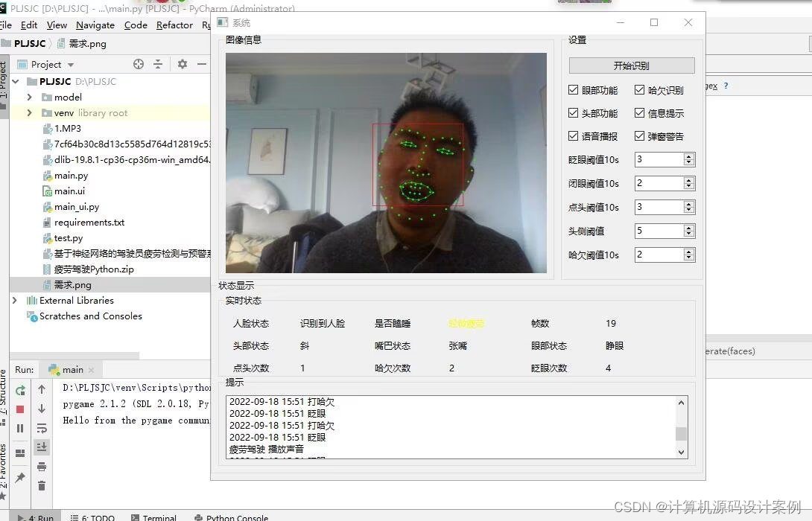Toggle 弹窗警告 checkbox
The image size is (812, 521).
pos(639,135)
